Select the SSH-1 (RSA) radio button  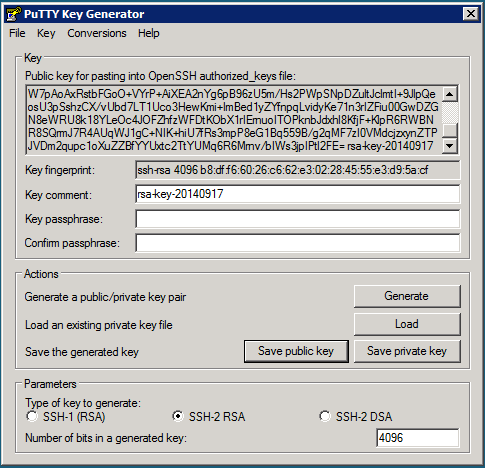coord(32,416)
